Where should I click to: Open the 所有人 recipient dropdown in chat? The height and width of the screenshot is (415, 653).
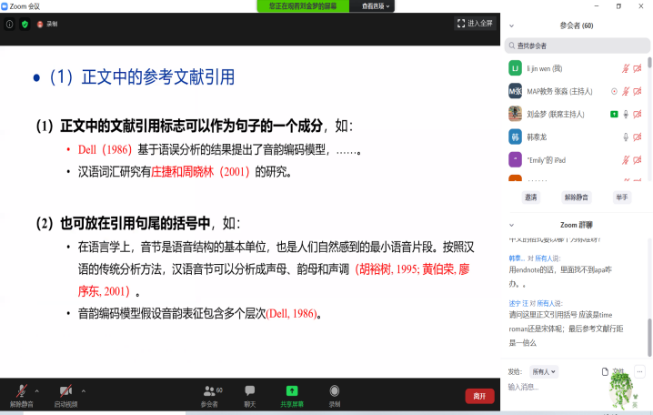(545, 371)
